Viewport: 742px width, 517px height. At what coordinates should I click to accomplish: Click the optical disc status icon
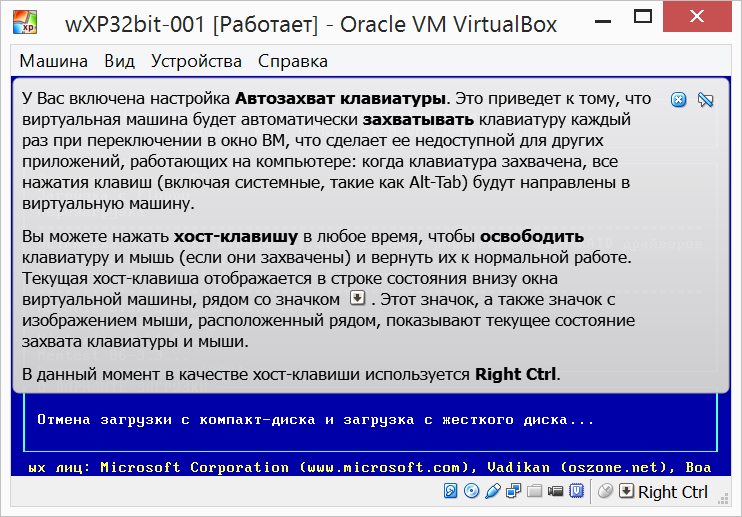[471, 491]
